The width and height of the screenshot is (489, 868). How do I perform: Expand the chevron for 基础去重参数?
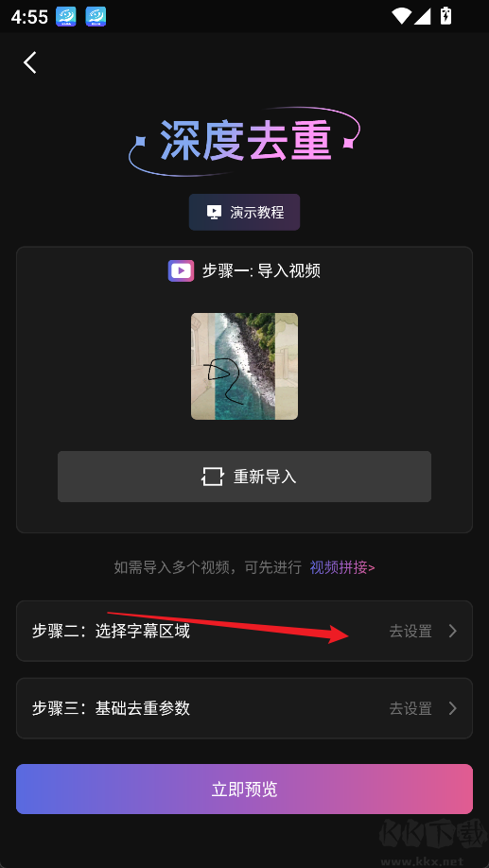point(452,708)
